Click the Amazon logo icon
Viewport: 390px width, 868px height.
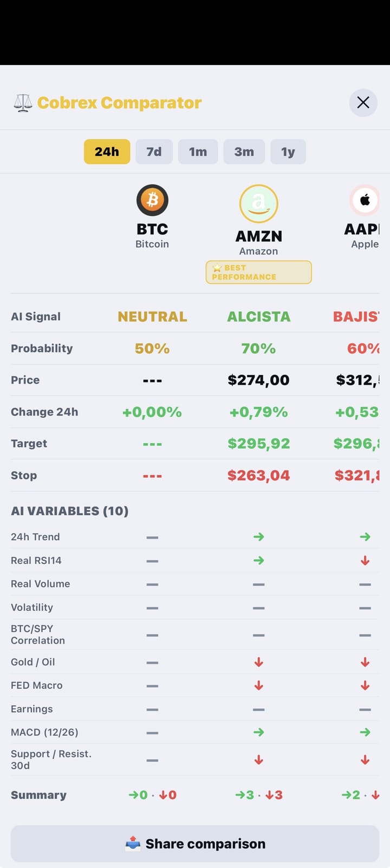click(259, 203)
